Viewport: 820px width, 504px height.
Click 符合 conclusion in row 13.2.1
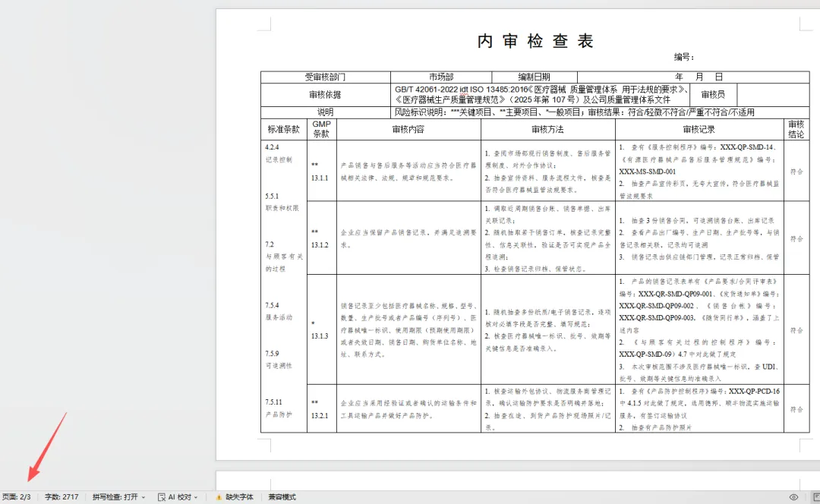coord(796,409)
